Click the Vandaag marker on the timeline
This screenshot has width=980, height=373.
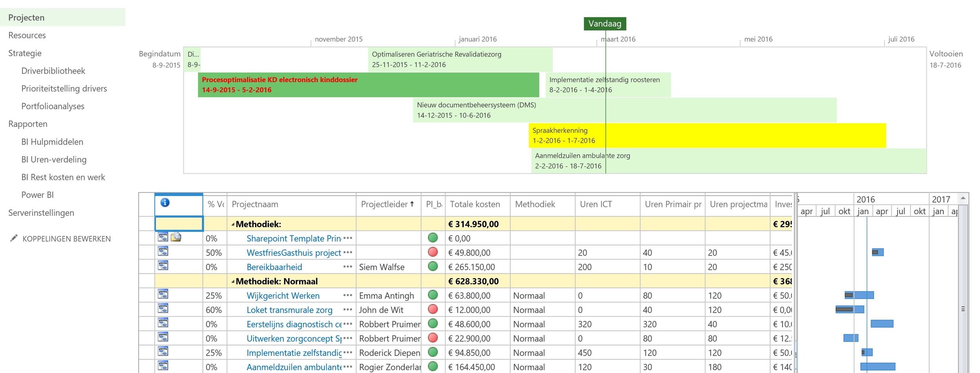click(x=605, y=24)
